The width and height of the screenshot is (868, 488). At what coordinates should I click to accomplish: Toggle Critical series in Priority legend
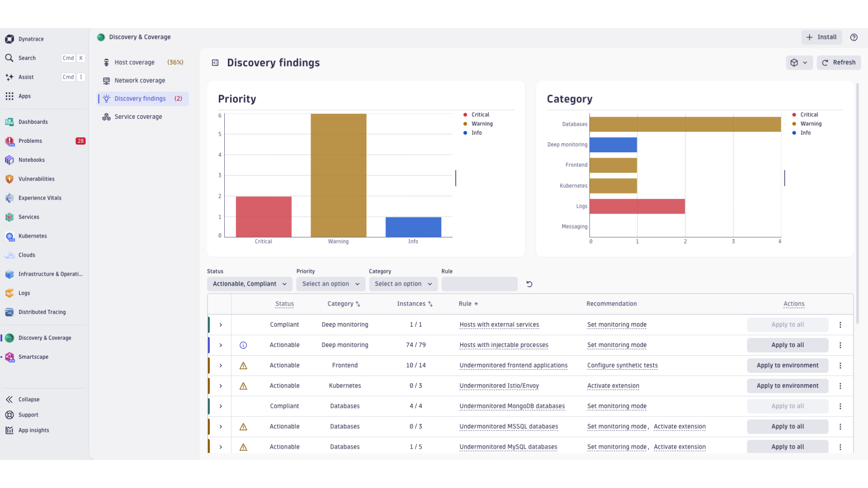coord(480,115)
